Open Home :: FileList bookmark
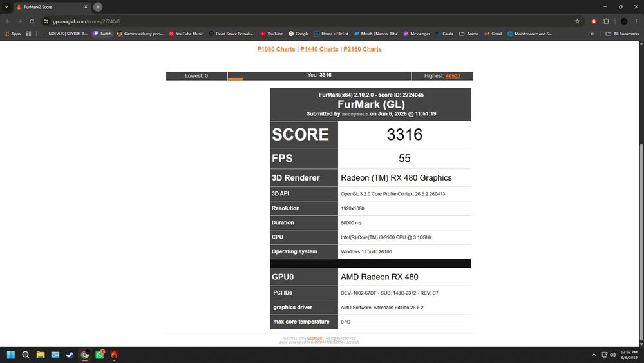The image size is (644, 363). click(332, 34)
